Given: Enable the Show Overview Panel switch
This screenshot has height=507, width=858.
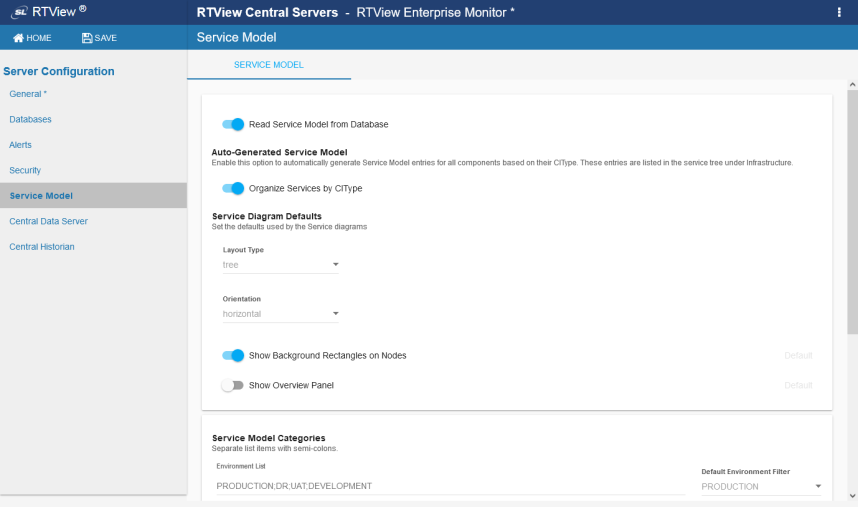Looking at the screenshot, I should point(233,385).
